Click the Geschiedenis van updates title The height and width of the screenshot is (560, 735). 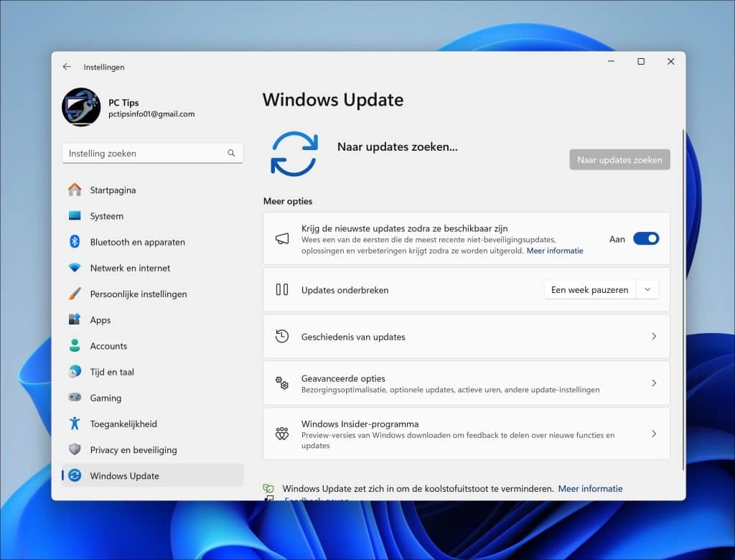pyautogui.click(x=353, y=337)
